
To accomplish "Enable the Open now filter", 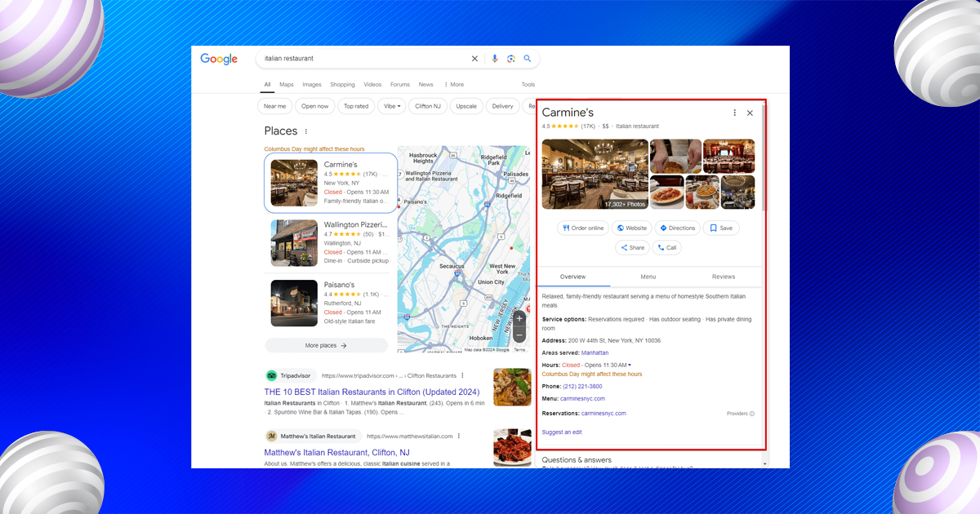I will 314,106.
